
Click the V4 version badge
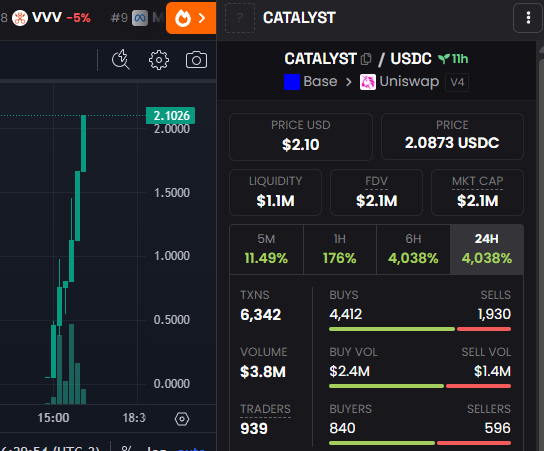click(x=457, y=82)
